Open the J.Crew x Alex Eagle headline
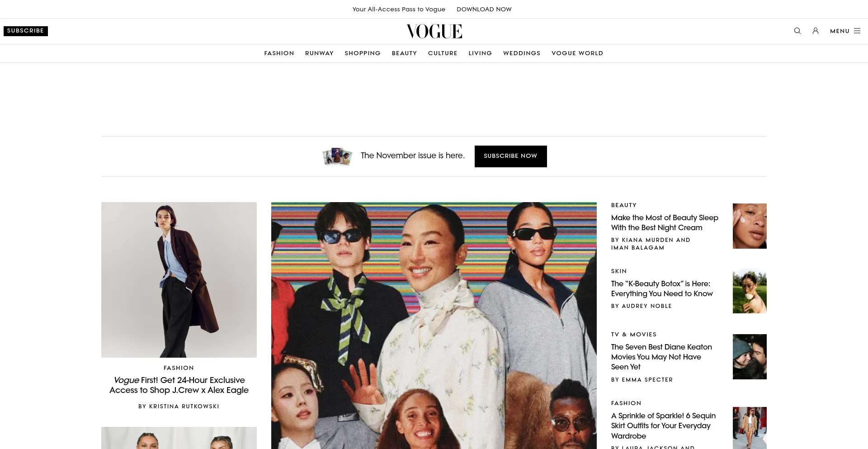This screenshot has height=449, width=868. coord(179,385)
